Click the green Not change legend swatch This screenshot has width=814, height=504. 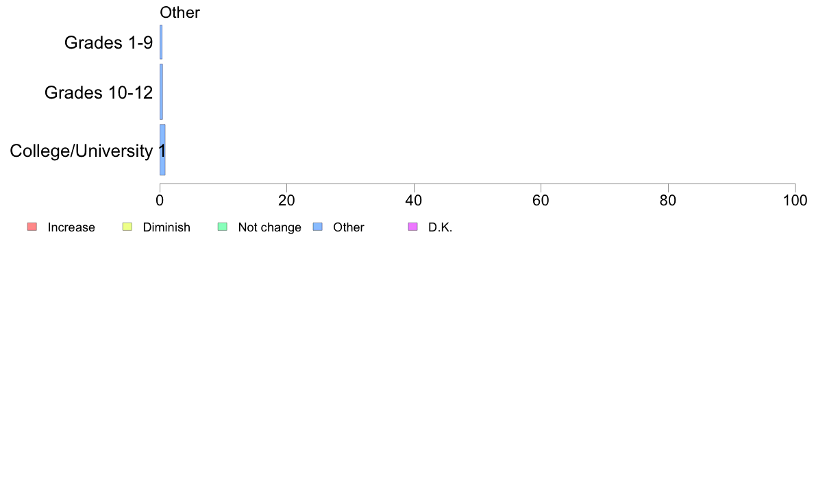pos(223,227)
